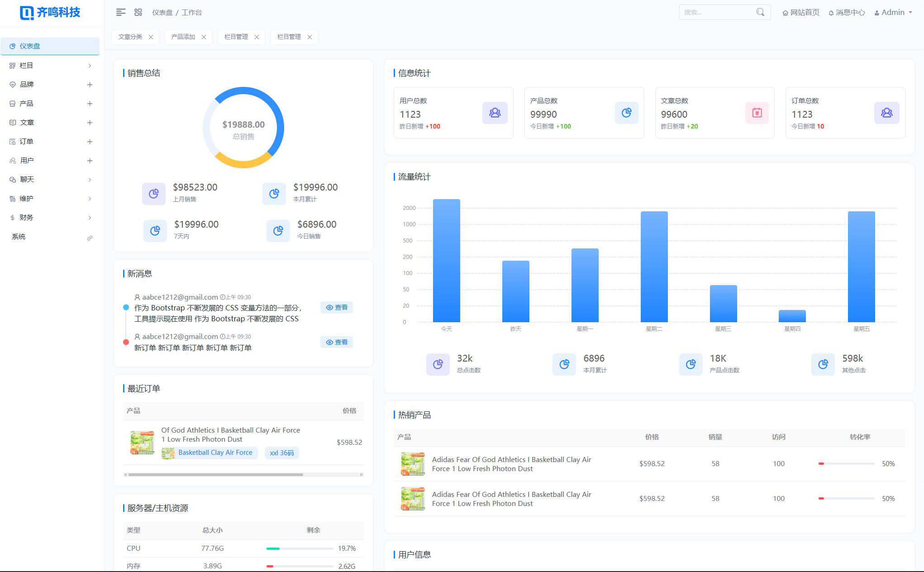Expand the 栏目 sidebar chevron
This screenshot has width=924, height=572.
tap(90, 66)
